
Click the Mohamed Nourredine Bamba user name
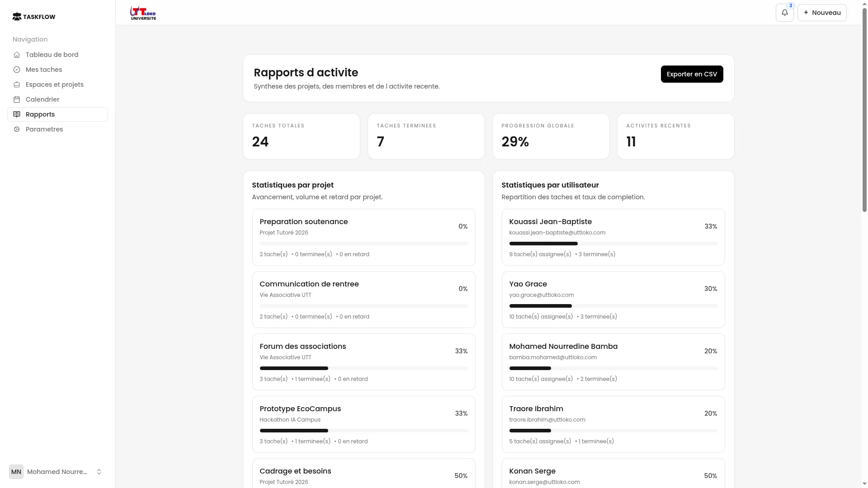563,347
